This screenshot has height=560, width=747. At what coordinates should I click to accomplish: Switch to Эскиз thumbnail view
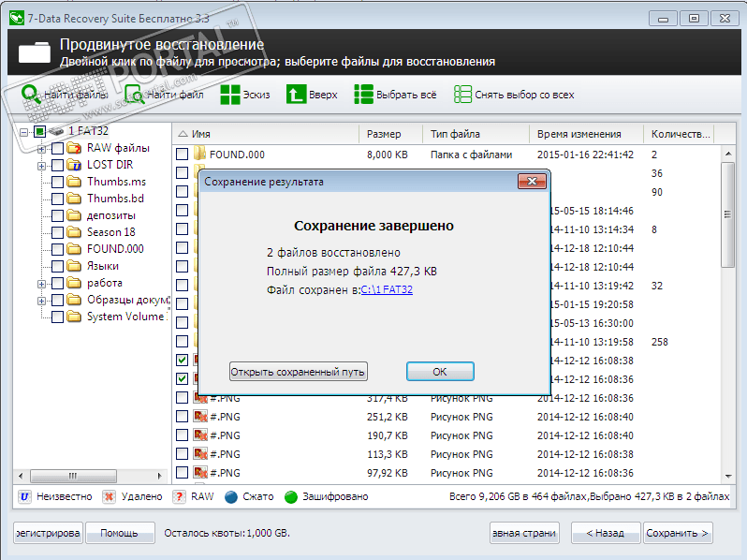pyautogui.click(x=230, y=95)
